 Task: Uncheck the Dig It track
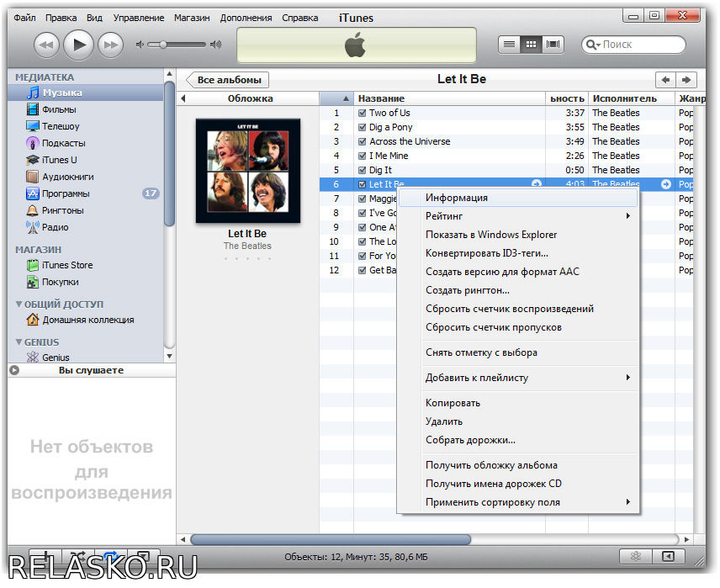click(x=362, y=170)
